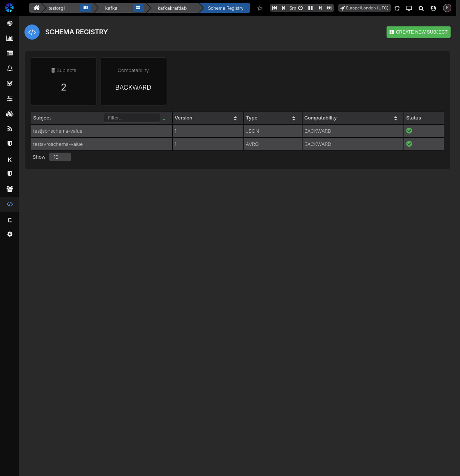Open the search magnifier in top bar
The height and width of the screenshot is (476, 460).
pos(421,8)
